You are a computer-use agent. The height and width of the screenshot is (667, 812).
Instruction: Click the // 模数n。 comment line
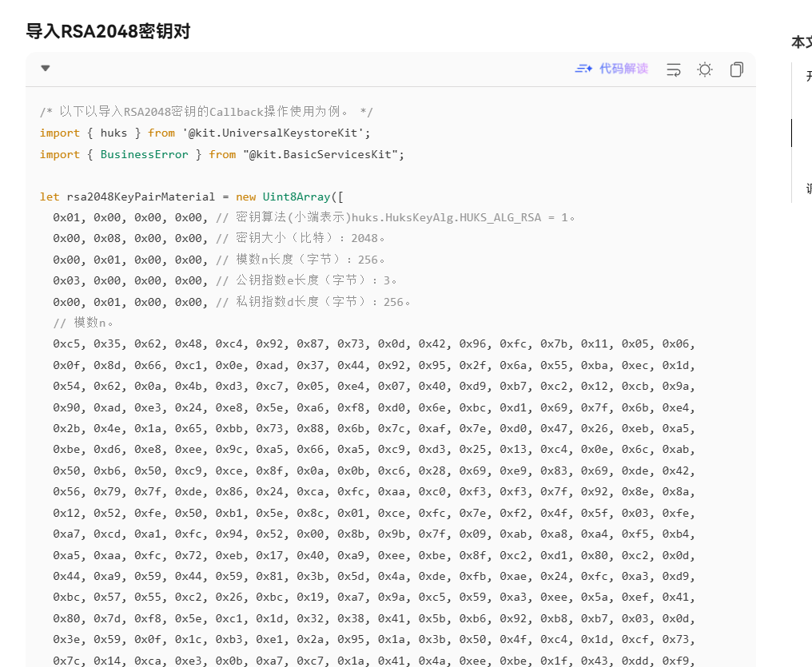point(83,323)
